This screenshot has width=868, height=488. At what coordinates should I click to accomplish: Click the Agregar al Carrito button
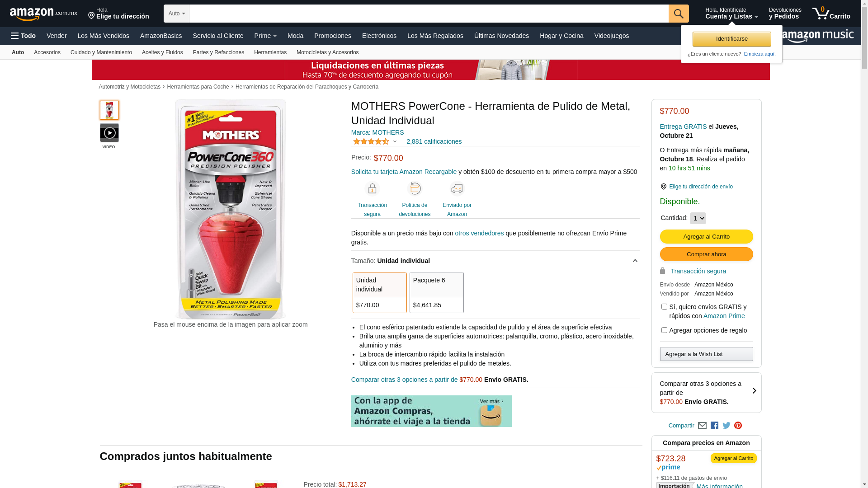pos(707,236)
